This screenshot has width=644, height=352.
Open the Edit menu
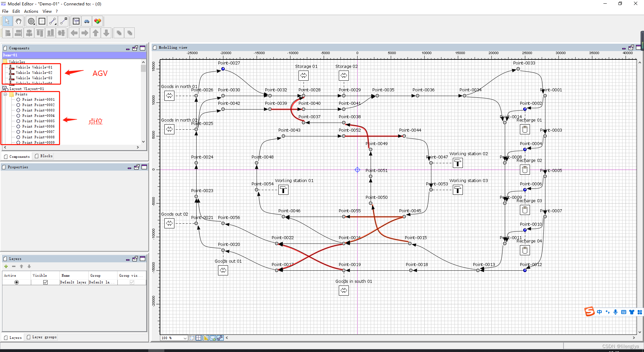(x=16, y=11)
